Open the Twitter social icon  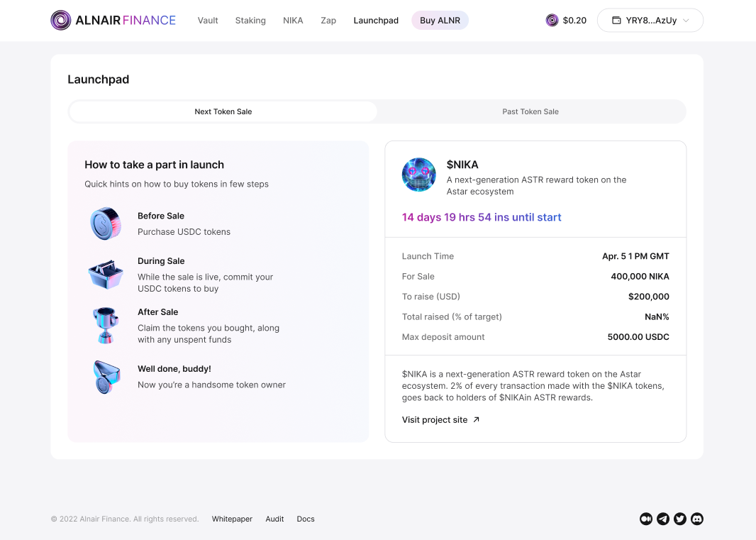(680, 519)
